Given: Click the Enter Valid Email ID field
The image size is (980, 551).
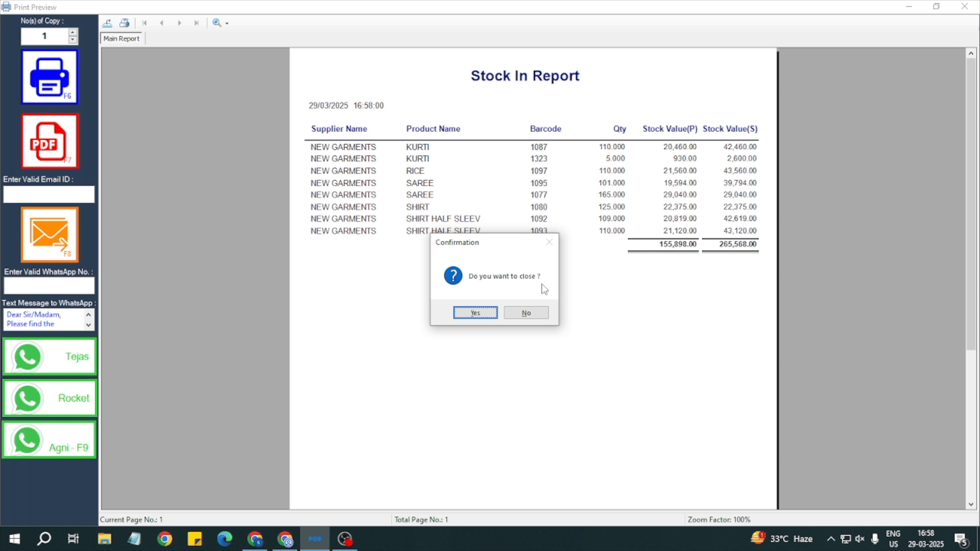Looking at the screenshot, I should click(49, 194).
